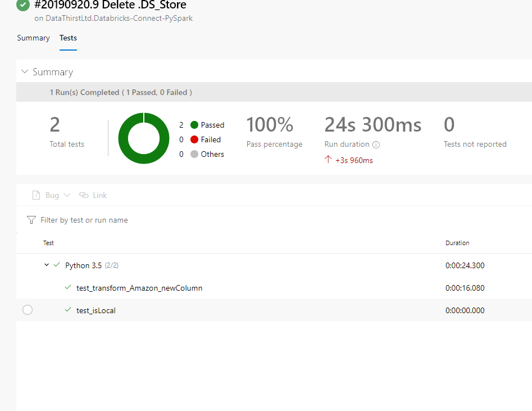The height and width of the screenshot is (411, 532).
Task: Open the Summary tab
Action: [33, 38]
